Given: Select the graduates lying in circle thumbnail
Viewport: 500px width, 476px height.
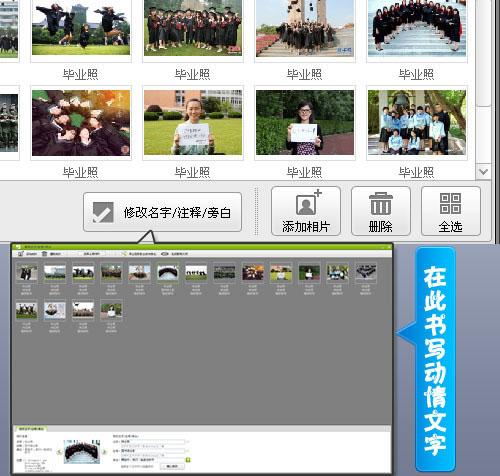Looking at the screenshot, I should pyautogui.click(x=81, y=123).
